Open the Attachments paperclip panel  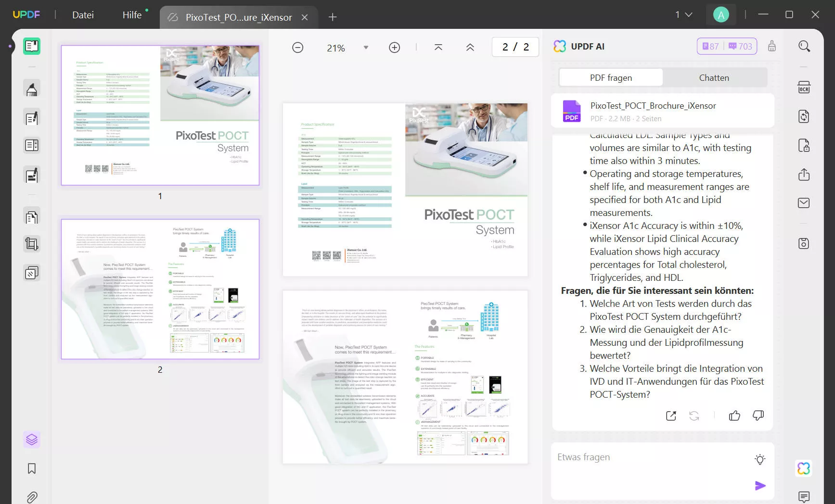[x=32, y=497]
